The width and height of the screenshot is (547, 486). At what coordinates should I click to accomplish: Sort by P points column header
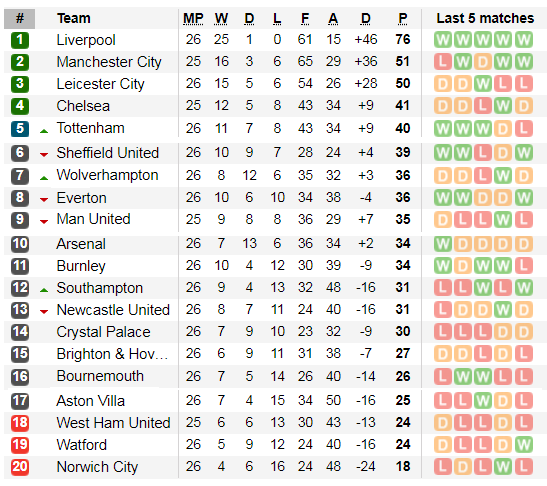click(x=403, y=18)
